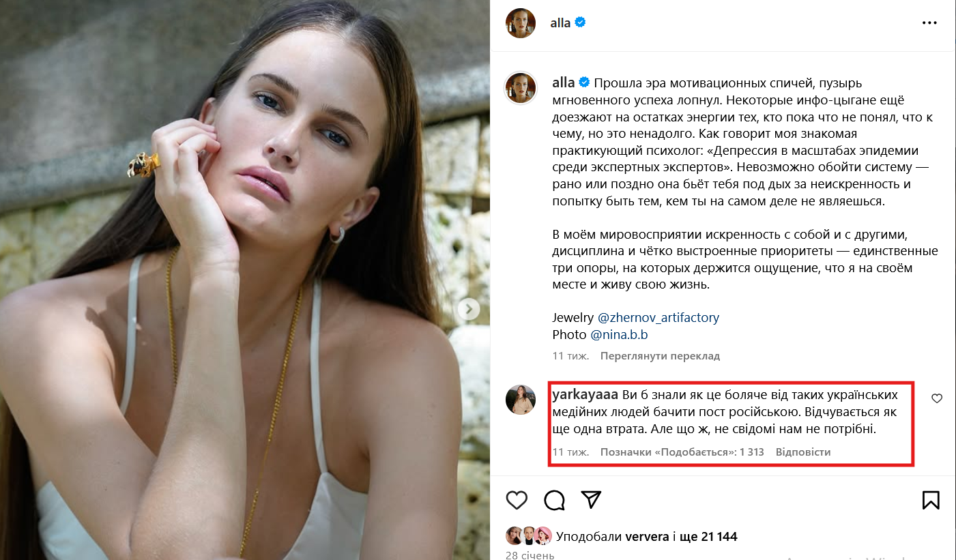This screenshot has height=560, width=956.
Task: Open the @zhernov_artifactory link
Action: (658, 318)
